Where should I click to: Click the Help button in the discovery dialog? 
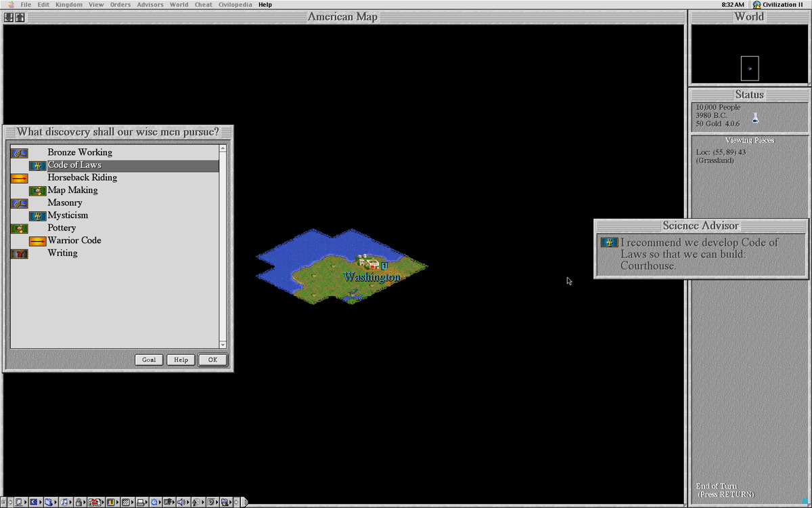tap(181, 360)
